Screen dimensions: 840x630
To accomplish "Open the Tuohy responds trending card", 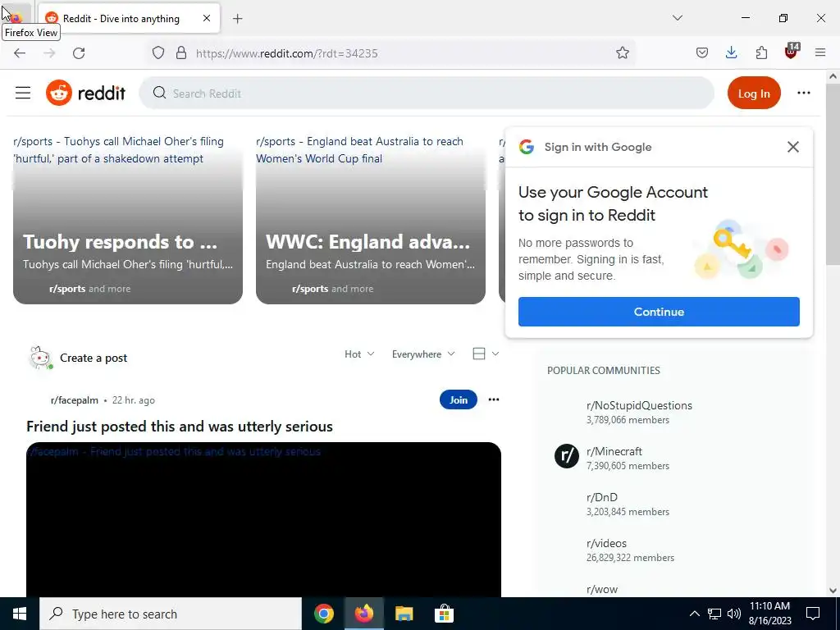I will [128, 218].
